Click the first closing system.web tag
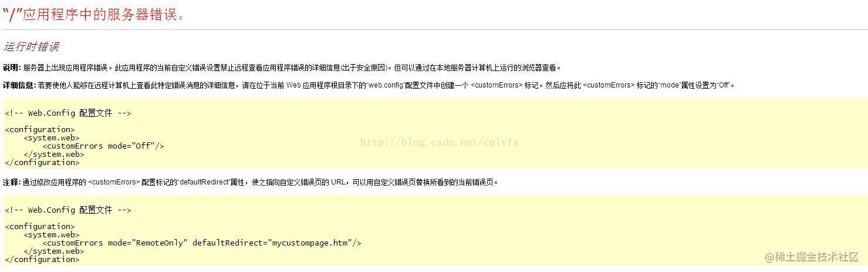Image resolution: width=868 pixels, height=272 pixels. 54,155
